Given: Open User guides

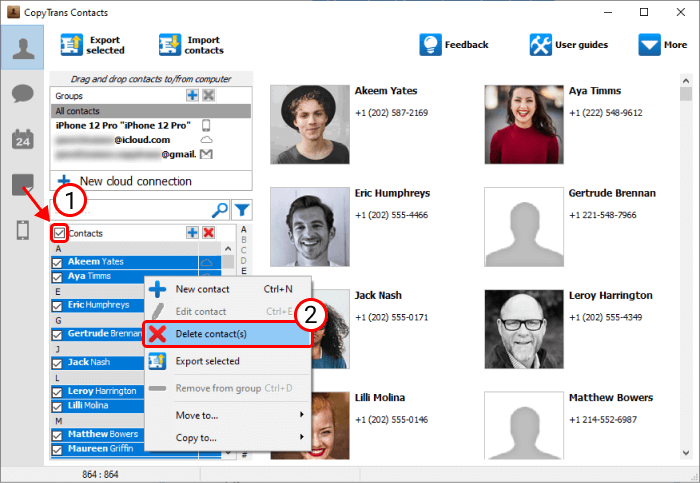Looking at the screenshot, I should (x=569, y=45).
